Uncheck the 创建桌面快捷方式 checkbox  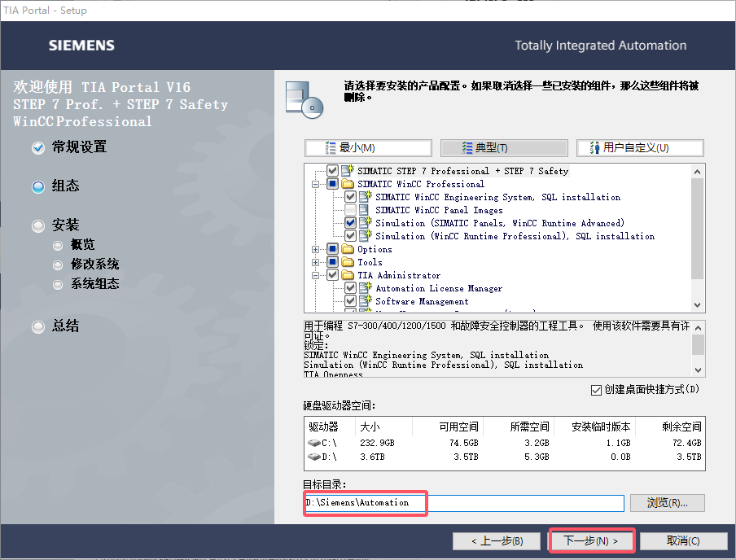596,390
